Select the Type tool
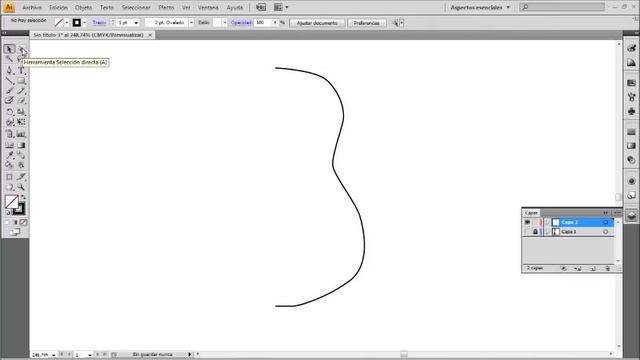Image resolution: width=640 pixels, height=360 pixels. coord(21,70)
